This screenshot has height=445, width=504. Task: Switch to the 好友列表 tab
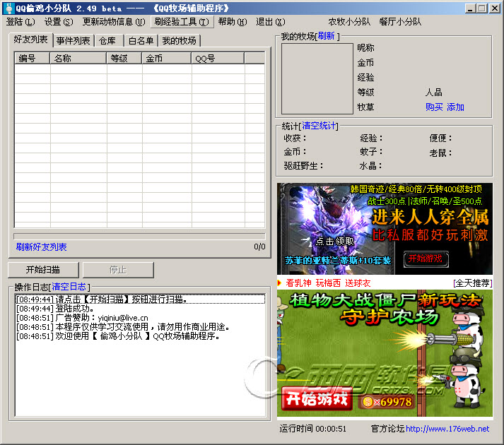tap(30, 40)
